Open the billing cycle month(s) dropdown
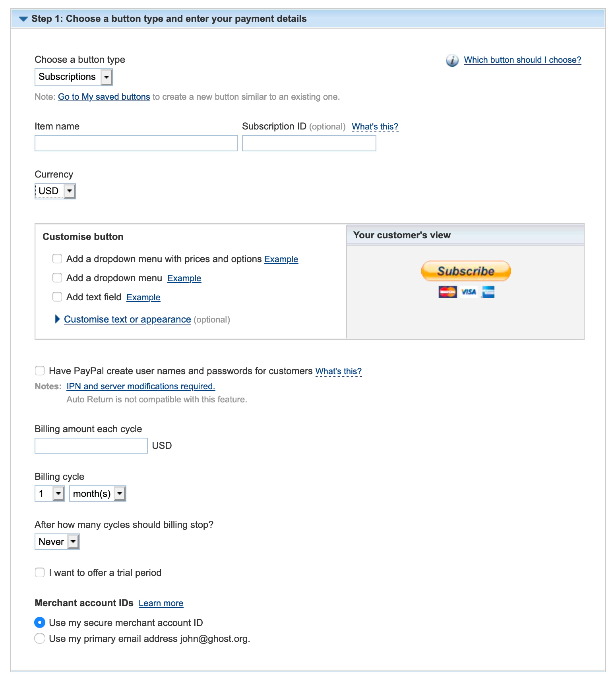616x682 pixels. [120, 493]
